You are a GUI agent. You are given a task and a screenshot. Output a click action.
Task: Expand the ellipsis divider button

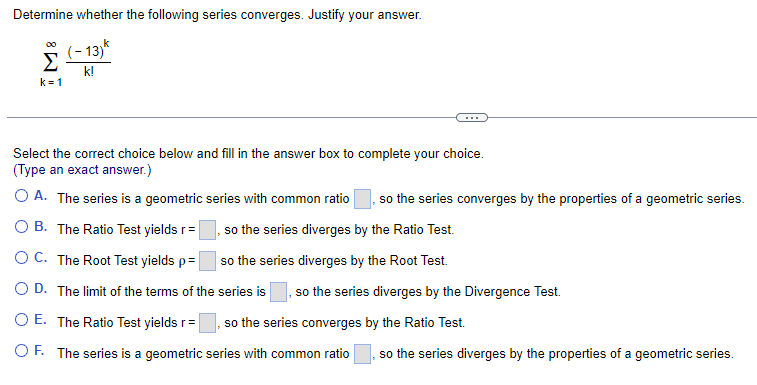tap(472, 117)
